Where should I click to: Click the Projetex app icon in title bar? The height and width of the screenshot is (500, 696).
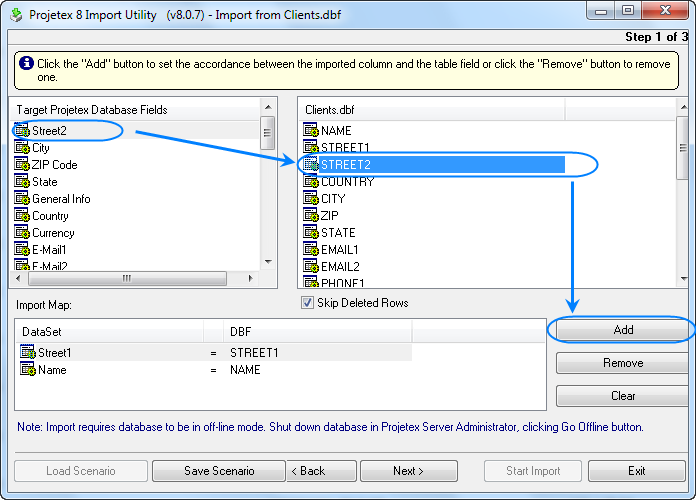point(16,15)
